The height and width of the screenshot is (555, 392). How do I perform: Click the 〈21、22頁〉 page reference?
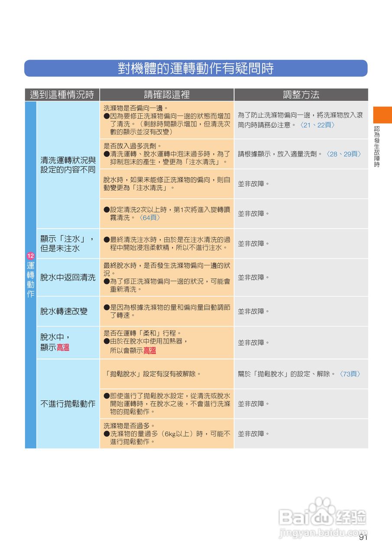coord(317,125)
